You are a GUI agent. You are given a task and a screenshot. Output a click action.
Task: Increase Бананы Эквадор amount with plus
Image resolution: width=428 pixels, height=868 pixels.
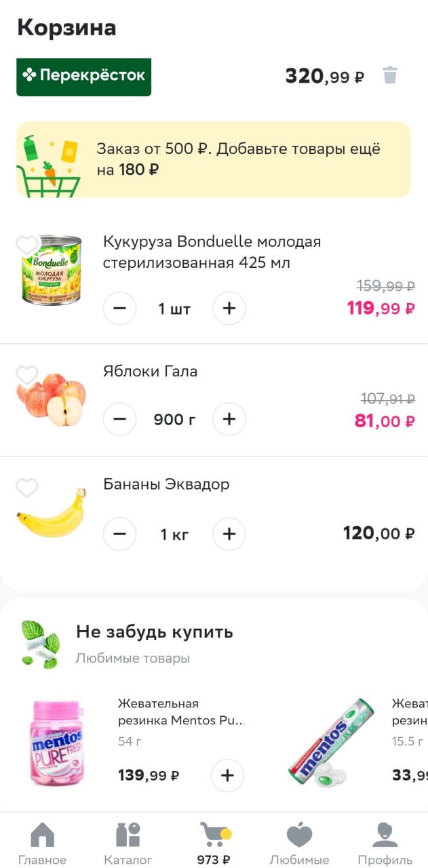[229, 534]
